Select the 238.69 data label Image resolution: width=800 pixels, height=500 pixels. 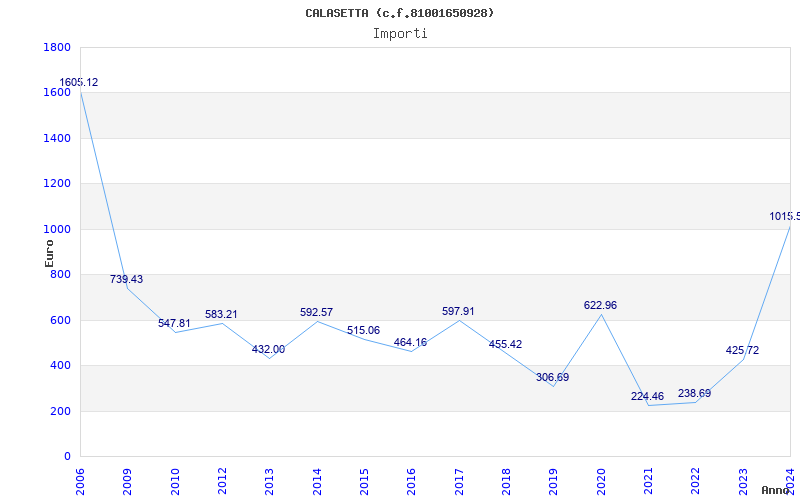pos(695,394)
